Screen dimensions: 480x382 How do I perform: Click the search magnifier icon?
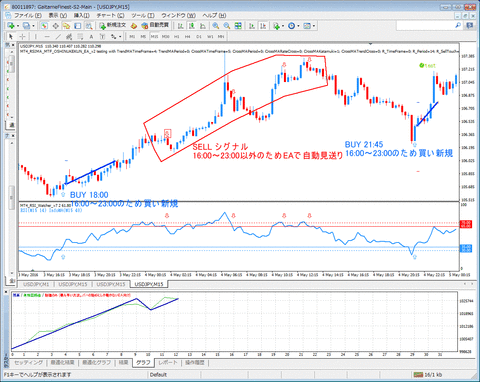point(458,25)
